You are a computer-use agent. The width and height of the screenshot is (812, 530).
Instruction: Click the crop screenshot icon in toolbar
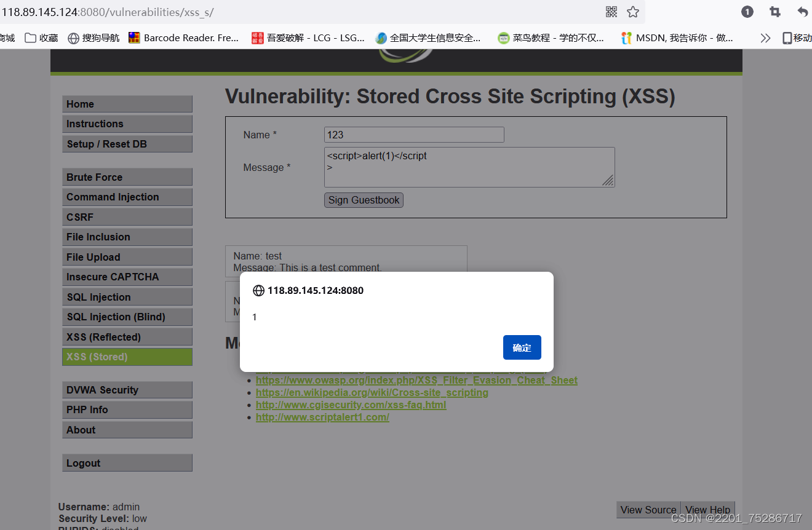pyautogui.click(x=775, y=12)
